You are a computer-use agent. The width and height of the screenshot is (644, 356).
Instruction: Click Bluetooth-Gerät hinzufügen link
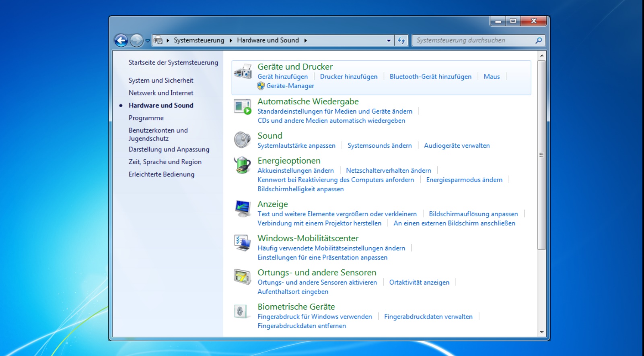click(x=430, y=77)
